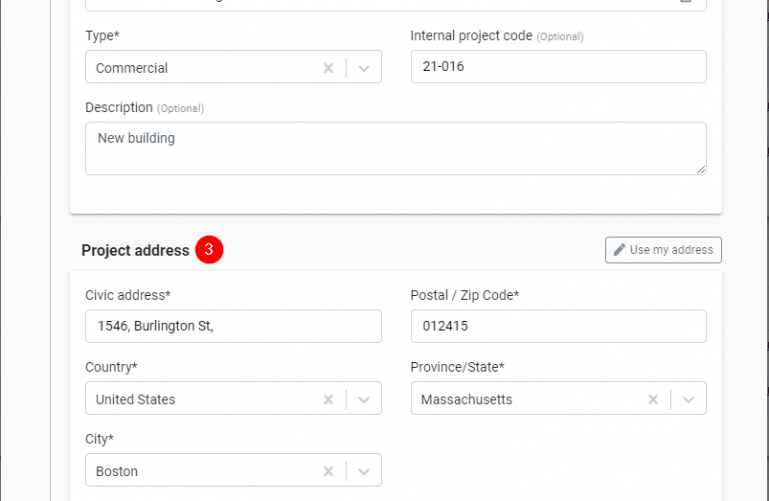Click the red step 3 badge

[209, 250]
